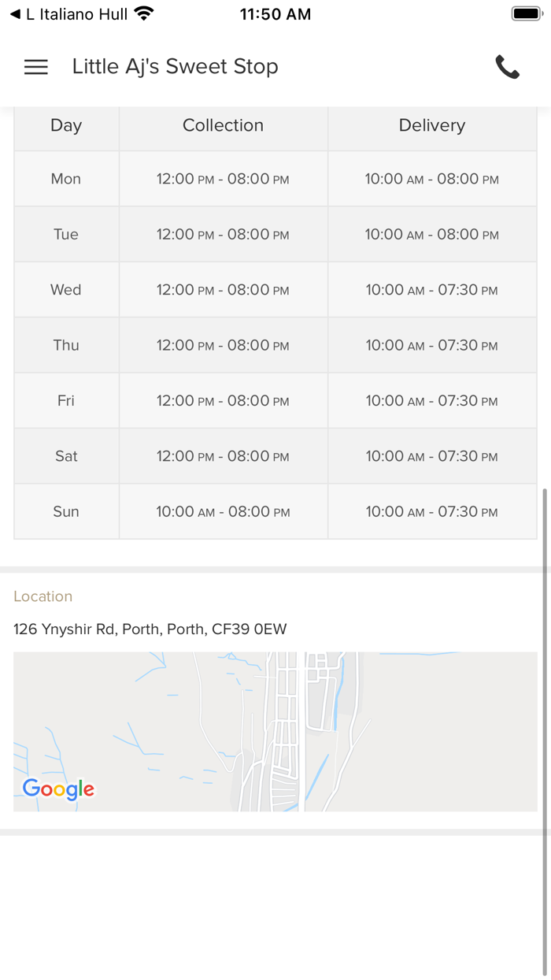551x980 pixels.
Task: Tap the phone call icon
Action: (508, 67)
